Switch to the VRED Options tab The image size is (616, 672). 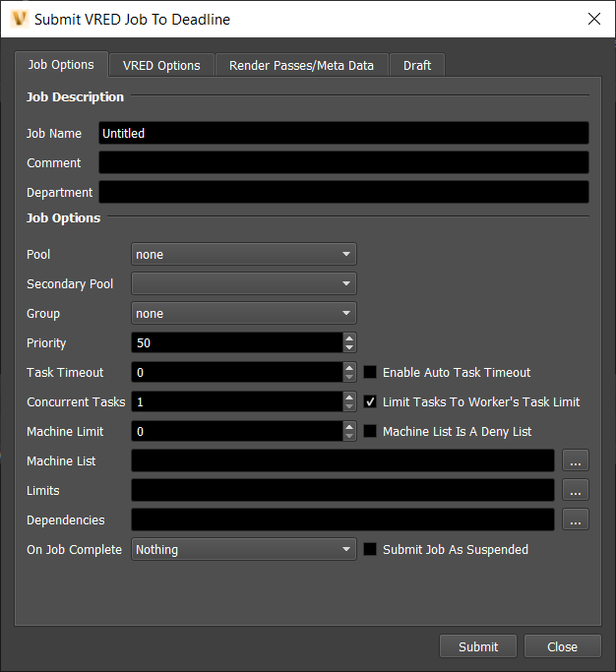tap(161, 66)
